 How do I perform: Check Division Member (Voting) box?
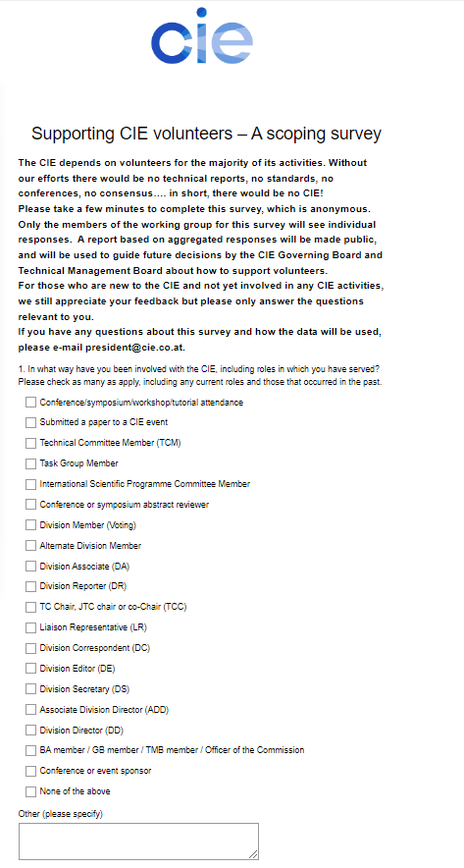(x=30, y=524)
